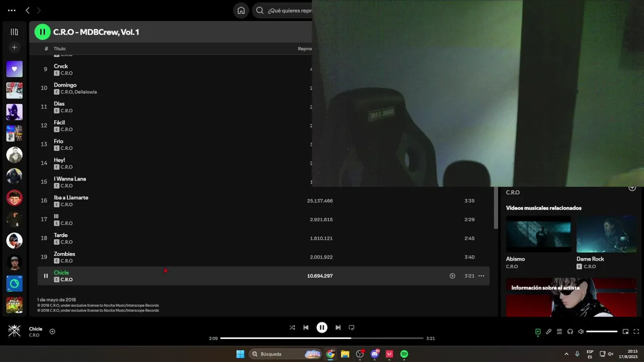Sort tracks by the Título column header

tap(59, 49)
